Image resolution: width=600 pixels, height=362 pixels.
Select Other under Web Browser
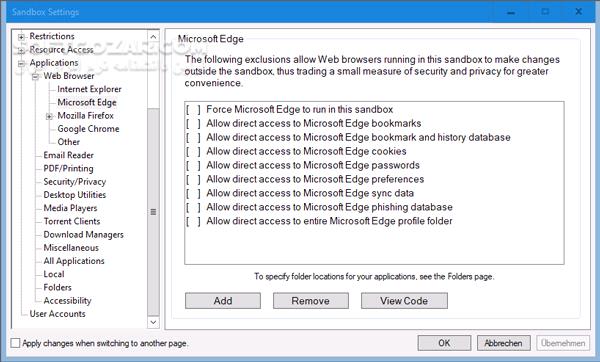[68, 142]
